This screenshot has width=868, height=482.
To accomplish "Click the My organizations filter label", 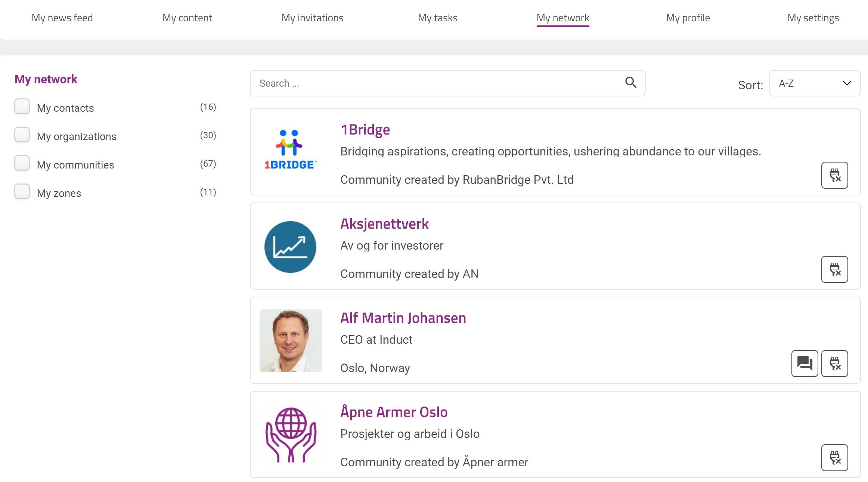I will (x=77, y=136).
